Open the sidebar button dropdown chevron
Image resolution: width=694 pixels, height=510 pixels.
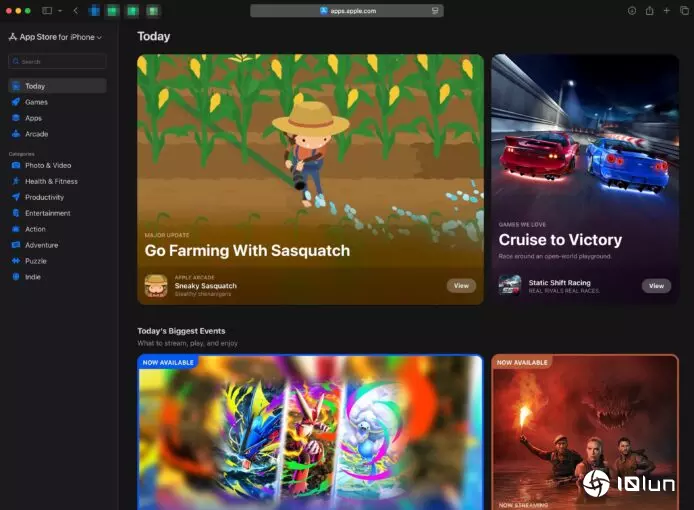(x=60, y=11)
